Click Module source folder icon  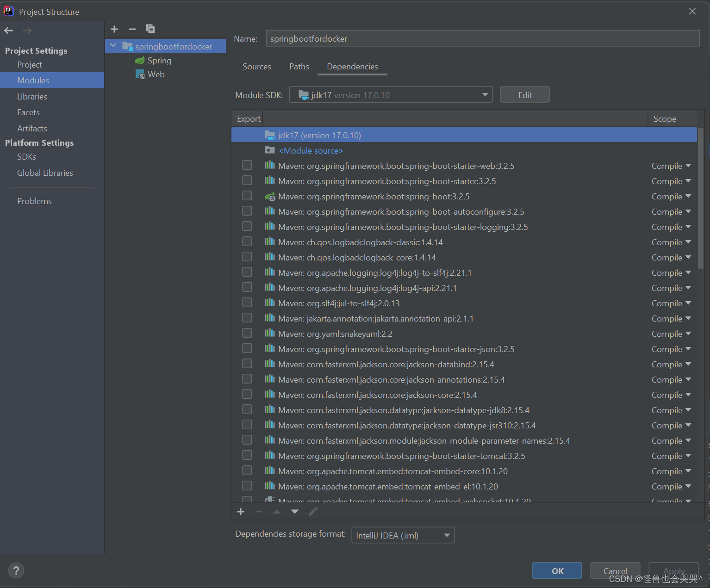pyautogui.click(x=270, y=150)
